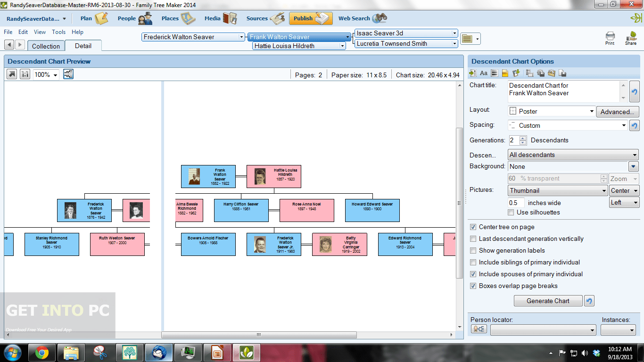Click the yellow page icon in chart options
The width and height of the screenshot is (644, 362).
pyautogui.click(x=504, y=73)
